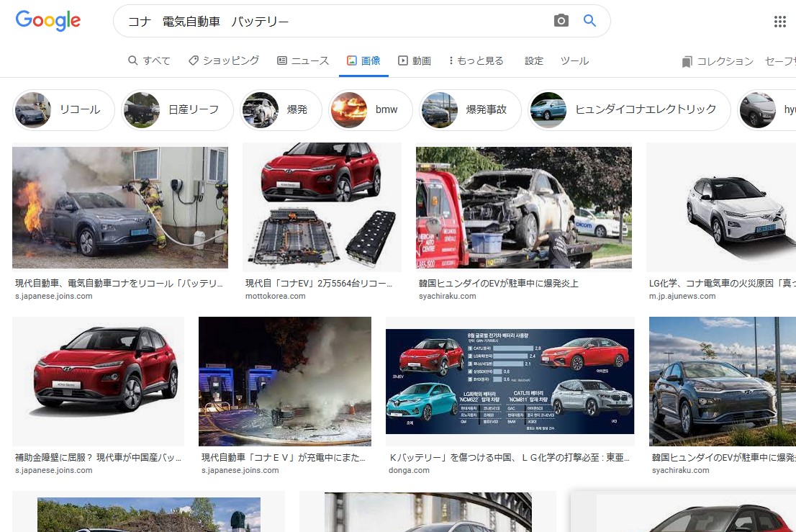Expand the ツール options
Screen dimensions: 796x532
(x=574, y=61)
